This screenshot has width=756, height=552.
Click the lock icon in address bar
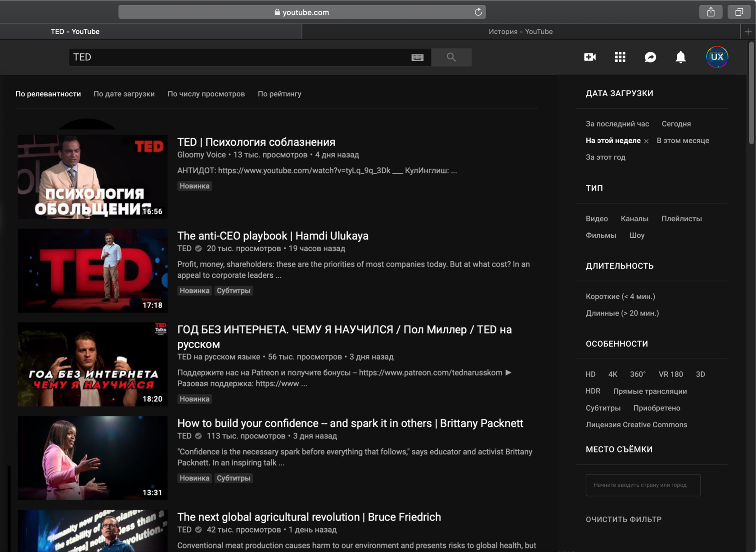coord(277,12)
